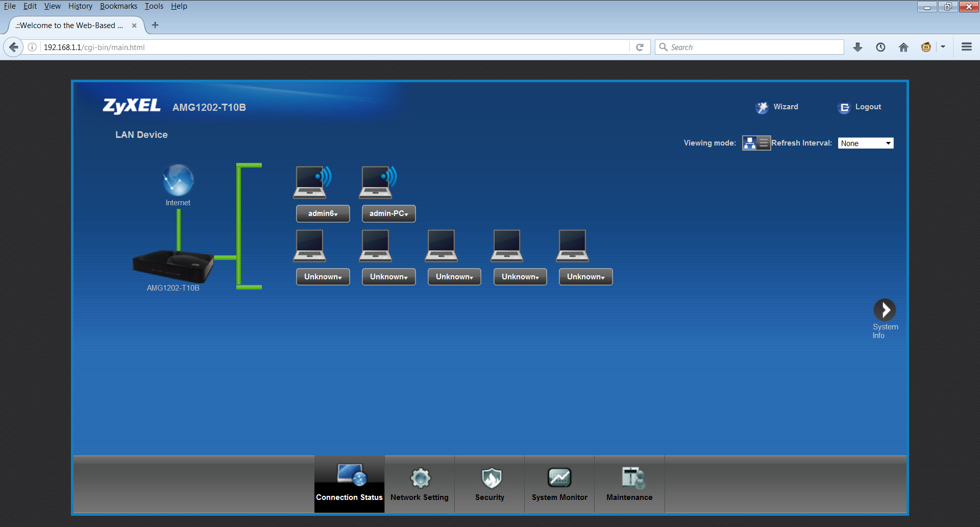This screenshot has height=527, width=980.
Task: Reload the current page
Action: click(640, 47)
